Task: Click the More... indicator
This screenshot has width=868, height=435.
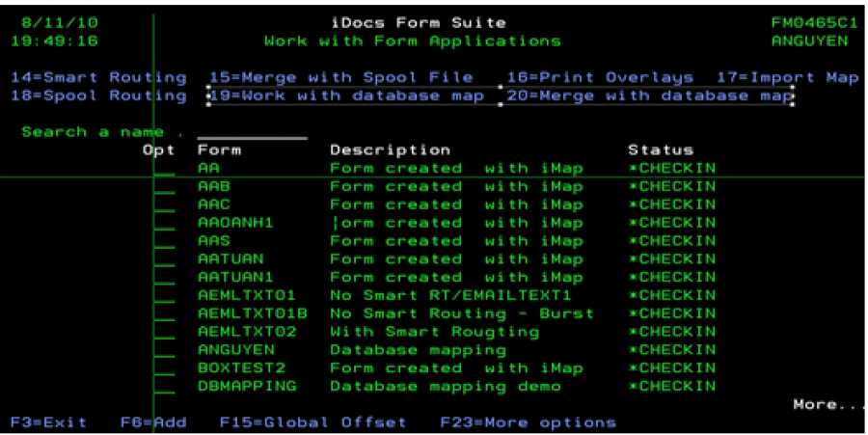Action: point(826,404)
